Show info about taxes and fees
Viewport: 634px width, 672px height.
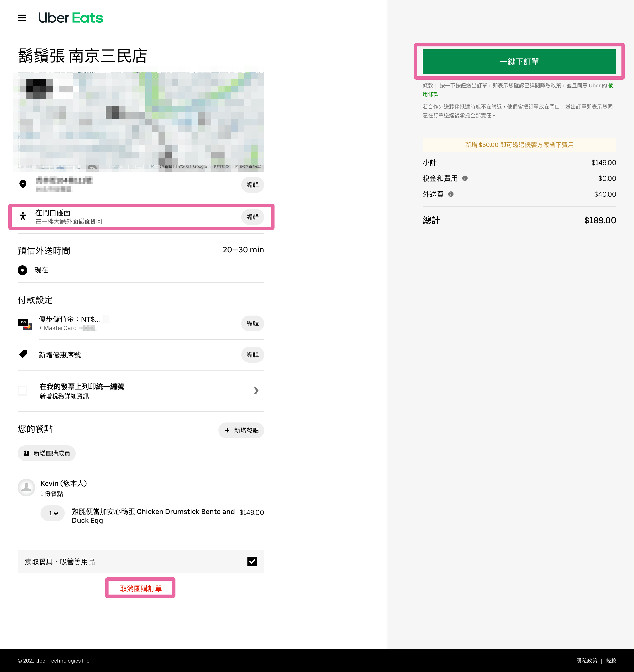(465, 178)
